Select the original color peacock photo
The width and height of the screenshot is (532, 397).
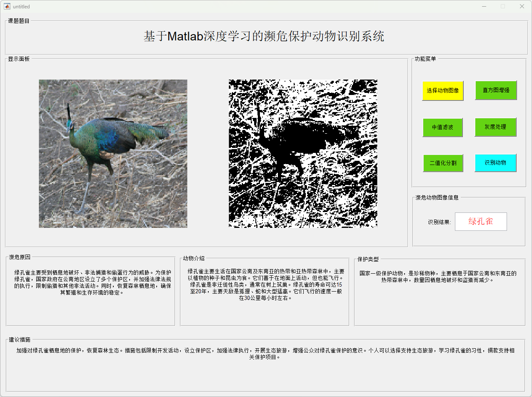(113, 154)
